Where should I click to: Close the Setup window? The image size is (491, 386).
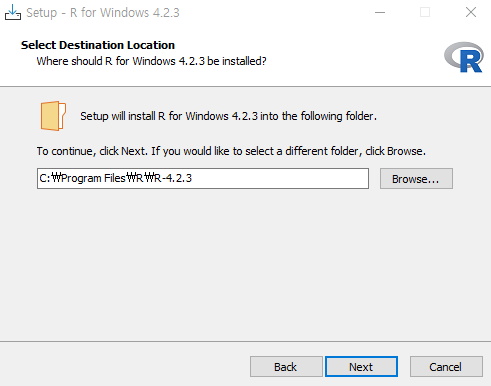point(471,13)
